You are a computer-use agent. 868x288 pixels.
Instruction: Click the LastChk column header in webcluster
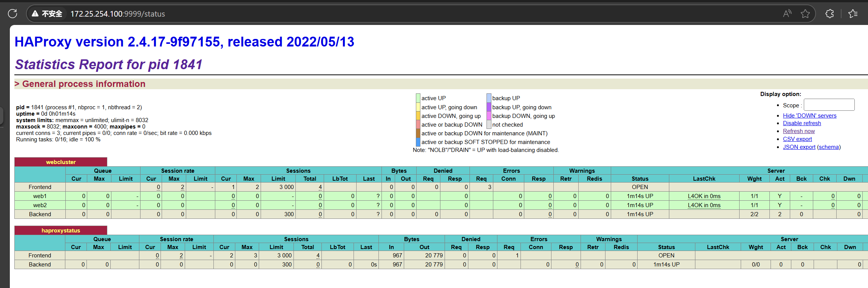coord(704,178)
